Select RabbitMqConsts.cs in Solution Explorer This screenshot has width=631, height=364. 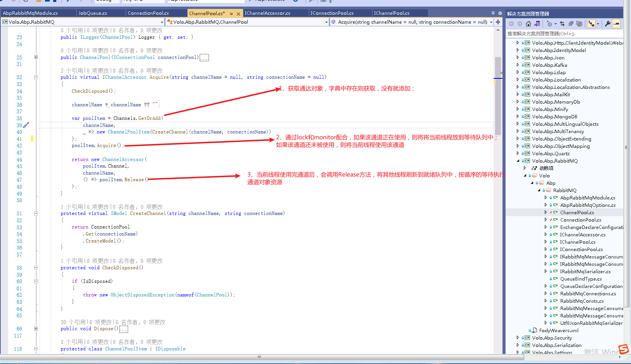tap(582, 301)
